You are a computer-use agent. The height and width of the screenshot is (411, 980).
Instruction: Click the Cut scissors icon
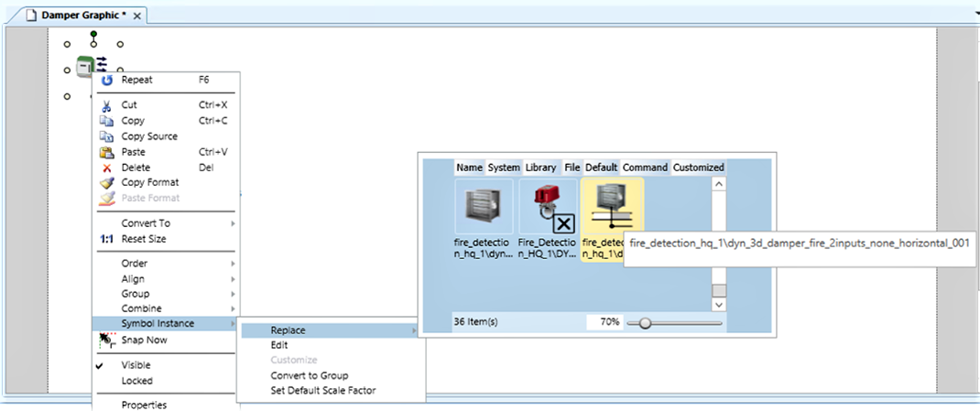point(106,105)
